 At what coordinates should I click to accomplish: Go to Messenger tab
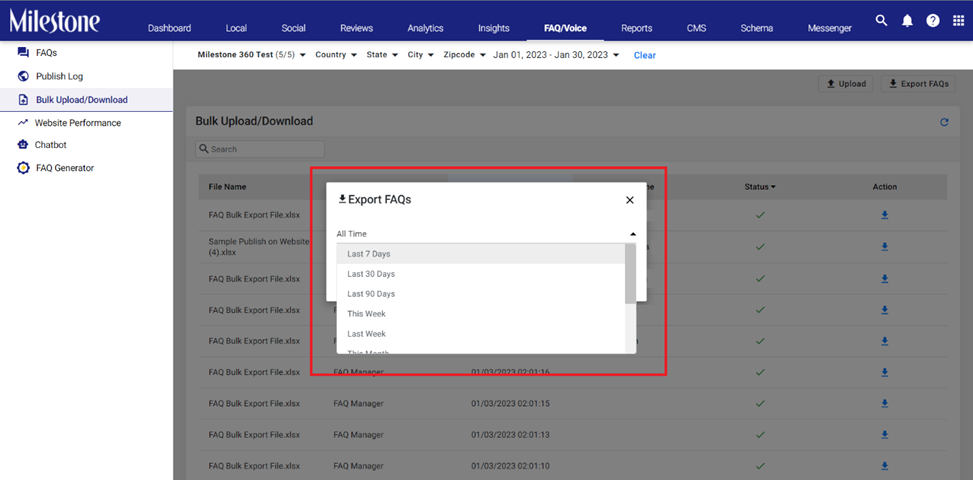[x=830, y=28]
